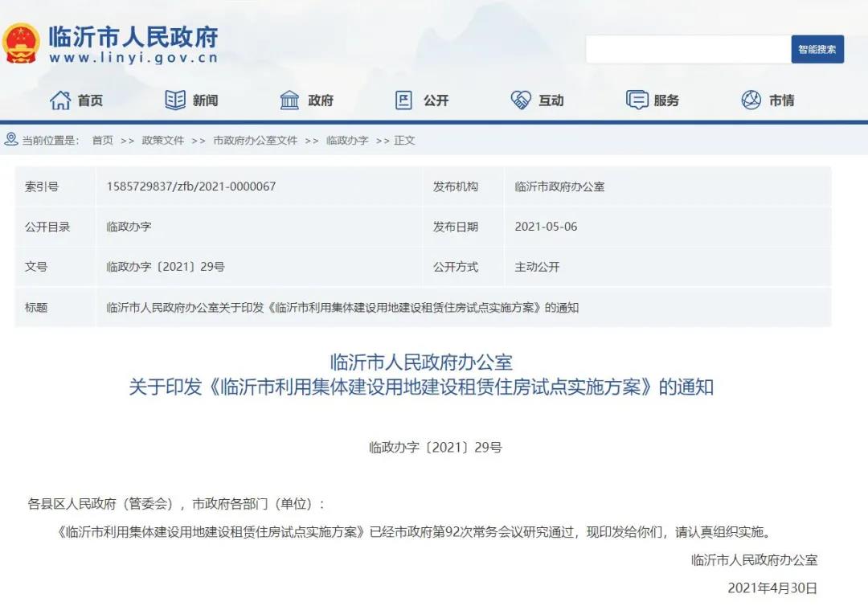Viewport: 868px width, 606px height.
Task: Click 发布机构 label cell
Action: coord(464,186)
